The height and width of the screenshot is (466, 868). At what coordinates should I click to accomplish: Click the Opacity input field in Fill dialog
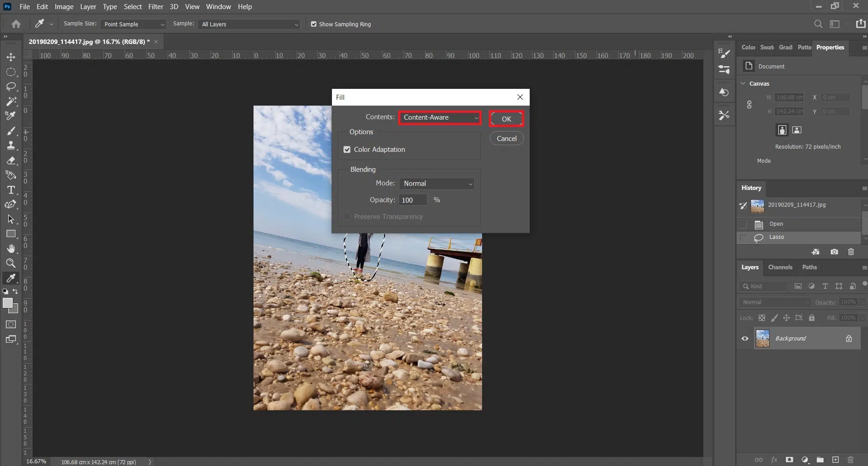click(413, 200)
